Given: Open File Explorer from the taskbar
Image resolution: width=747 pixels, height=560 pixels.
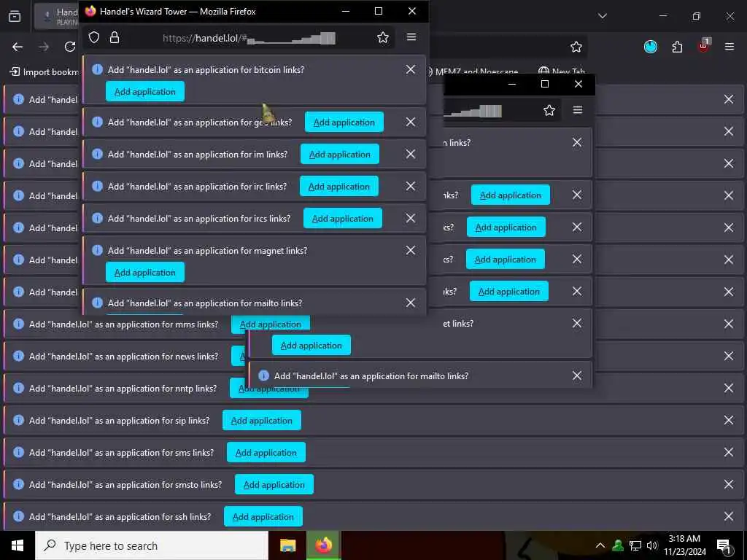Looking at the screenshot, I should point(287,545).
